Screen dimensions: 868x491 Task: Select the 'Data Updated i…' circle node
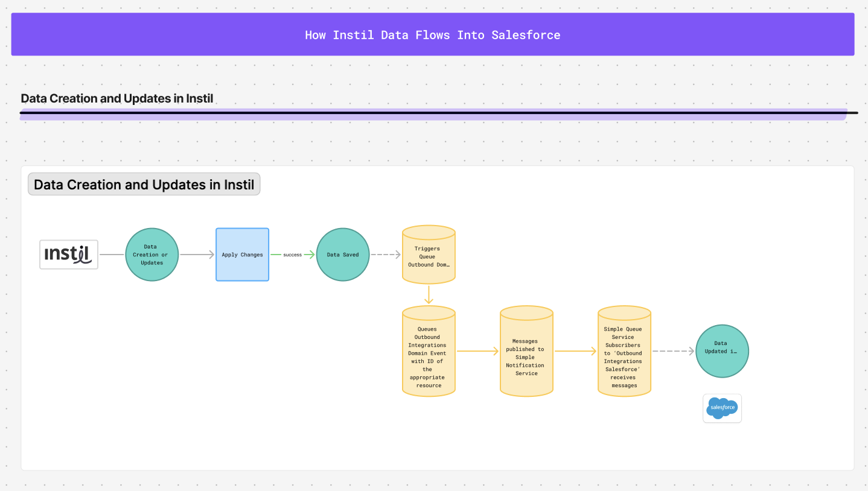coord(722,351)
